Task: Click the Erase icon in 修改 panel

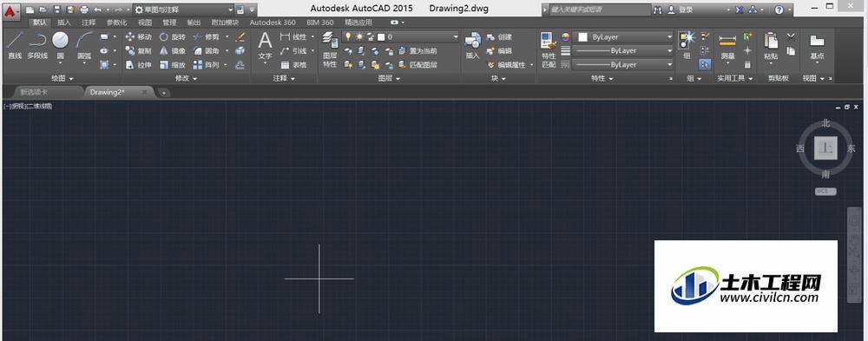Action: coord(240,37)
